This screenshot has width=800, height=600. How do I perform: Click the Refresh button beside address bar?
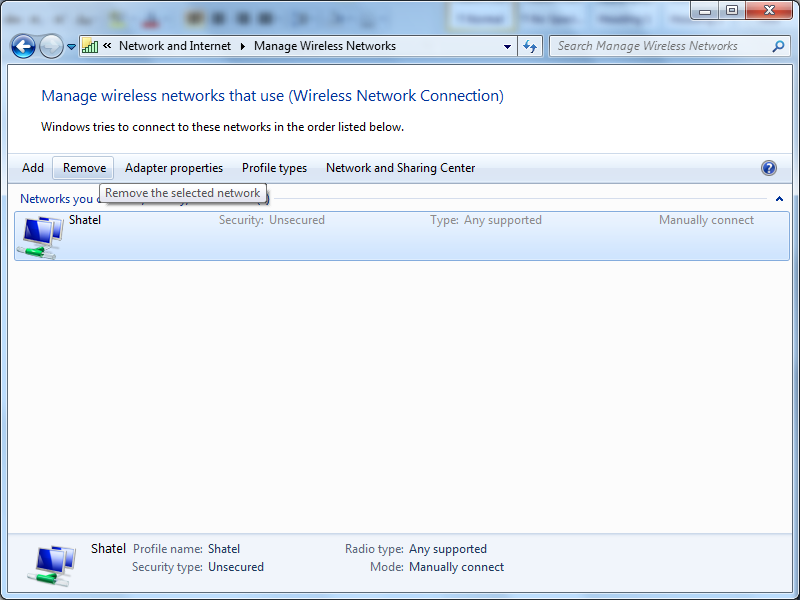(530, 46)
